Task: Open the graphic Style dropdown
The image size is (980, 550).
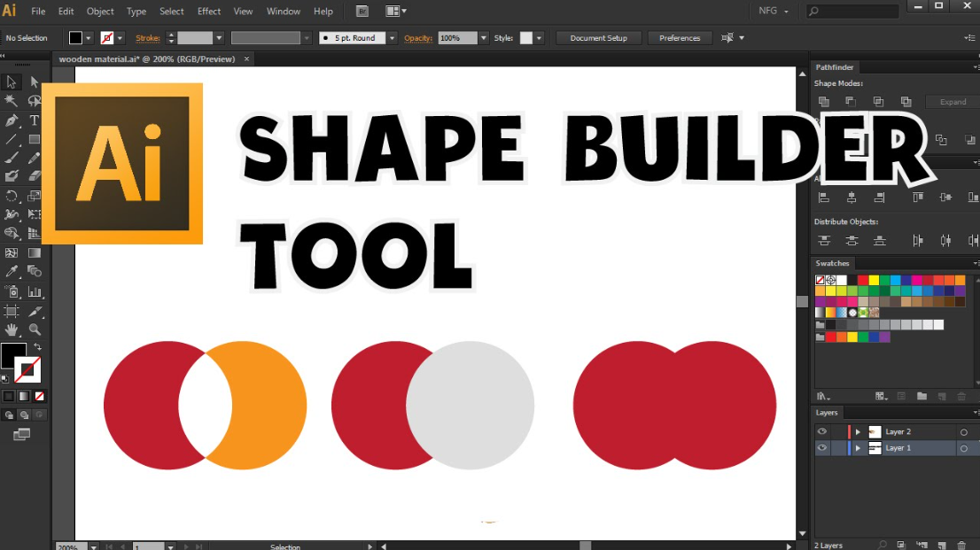Action: pos(539,38)
